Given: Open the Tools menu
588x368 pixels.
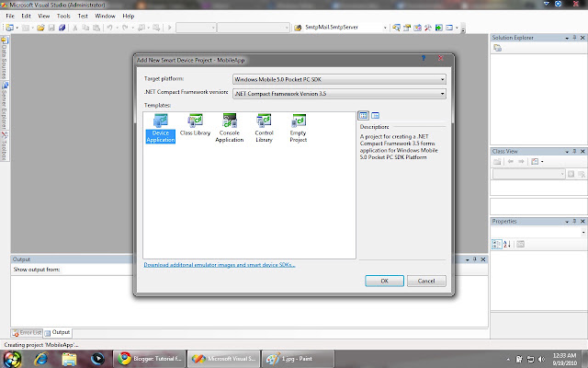Looking at the screenshot, I should (63, 17).
